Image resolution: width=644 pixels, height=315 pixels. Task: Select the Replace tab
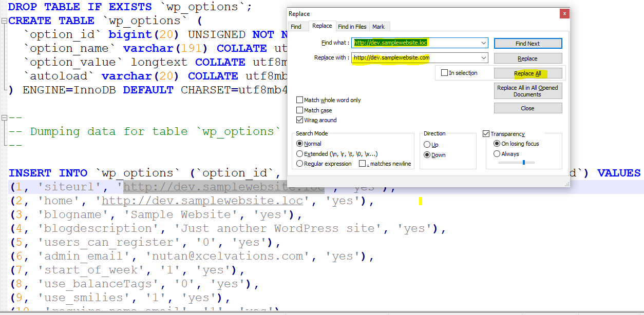pyautogui.click(x=322, y=26)
